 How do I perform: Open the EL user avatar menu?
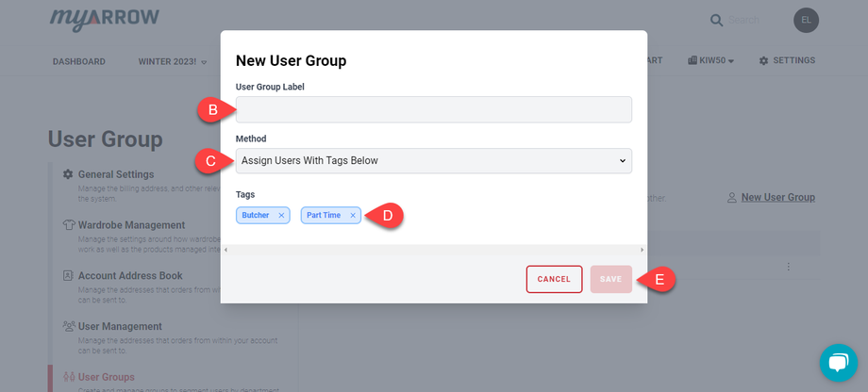(807, 20)
